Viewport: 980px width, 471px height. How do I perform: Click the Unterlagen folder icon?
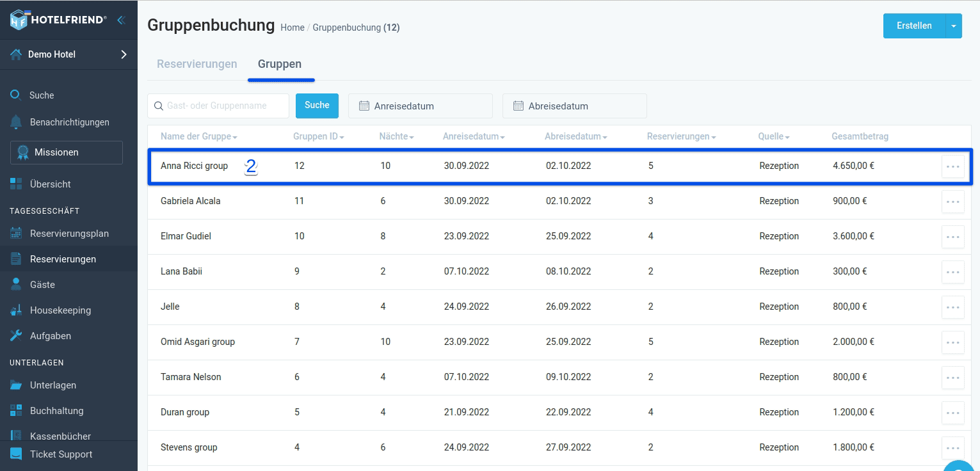(x=16, y=385)
